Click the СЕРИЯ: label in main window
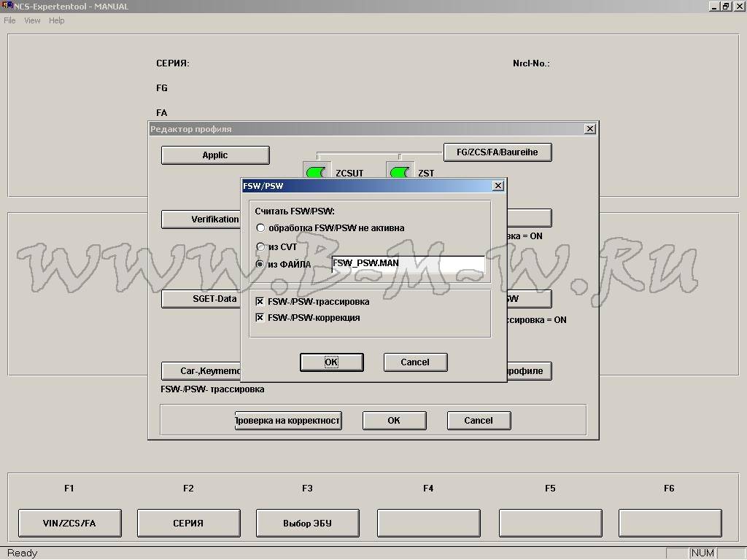 (172, 63)
